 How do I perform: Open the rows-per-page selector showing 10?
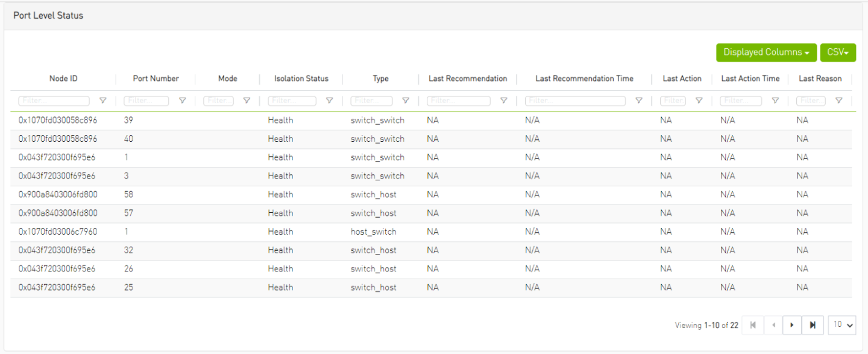pyautogui.click(x=842, y=325)
